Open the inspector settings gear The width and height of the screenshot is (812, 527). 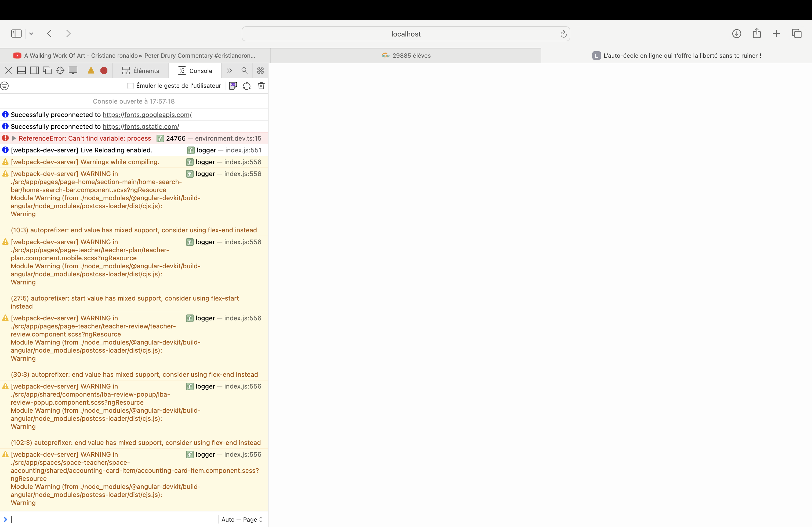pyautogui.click(x=260, y=71)
